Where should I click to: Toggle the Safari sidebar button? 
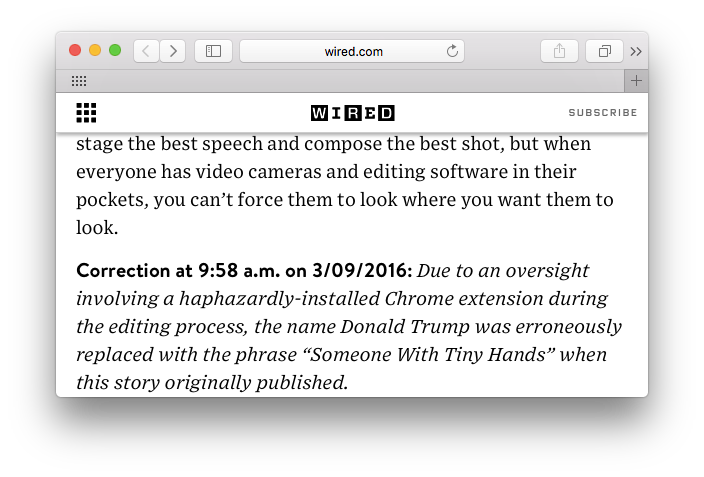click(x=213, y=51)
